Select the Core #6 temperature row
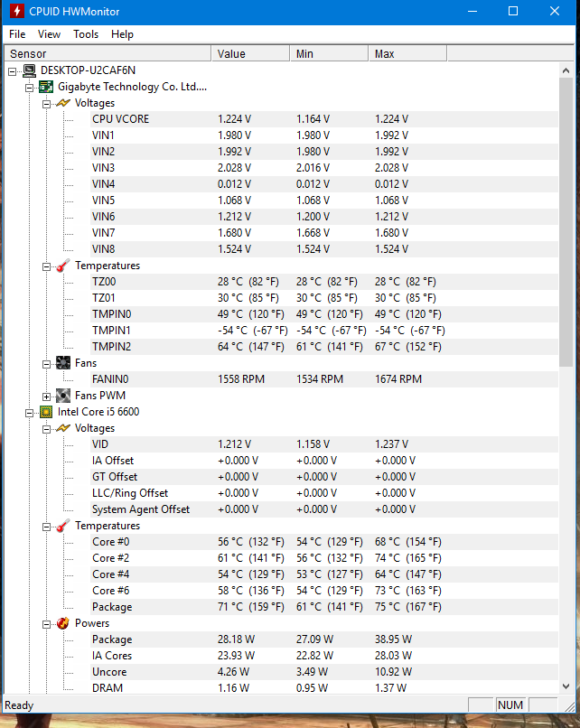The image size is (580, 728). point(324,591)
